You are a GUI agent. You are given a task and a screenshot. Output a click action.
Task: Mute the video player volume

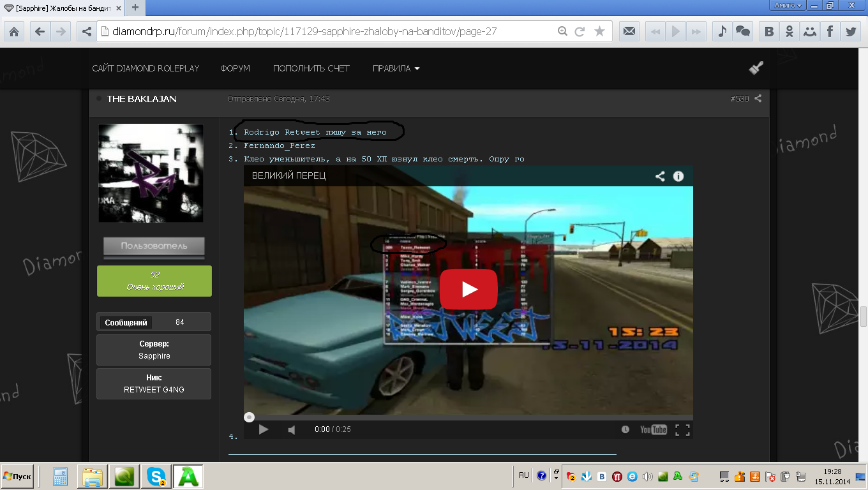click(292, 429)
